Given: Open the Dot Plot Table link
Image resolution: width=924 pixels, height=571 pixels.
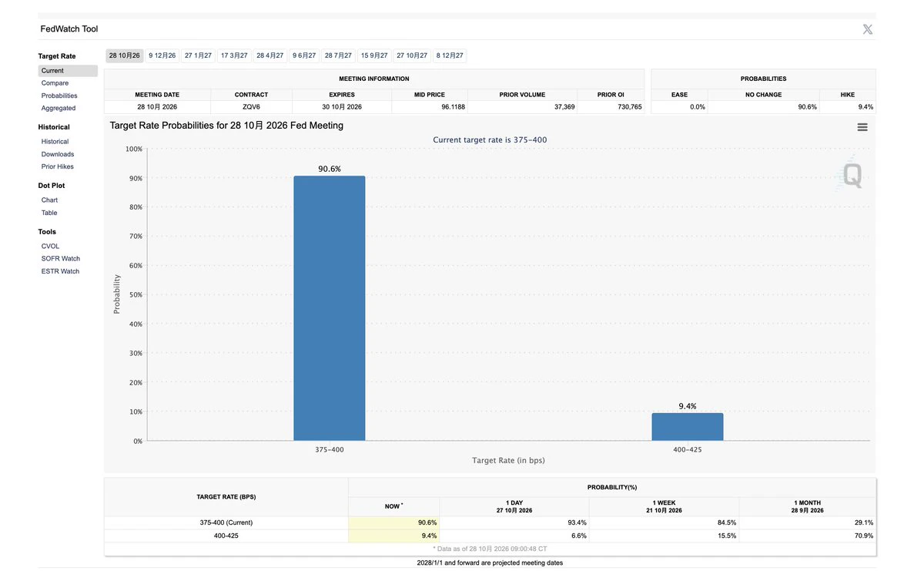Looking at the screenshot, I should pyautogui.click(x=49, y=213).
